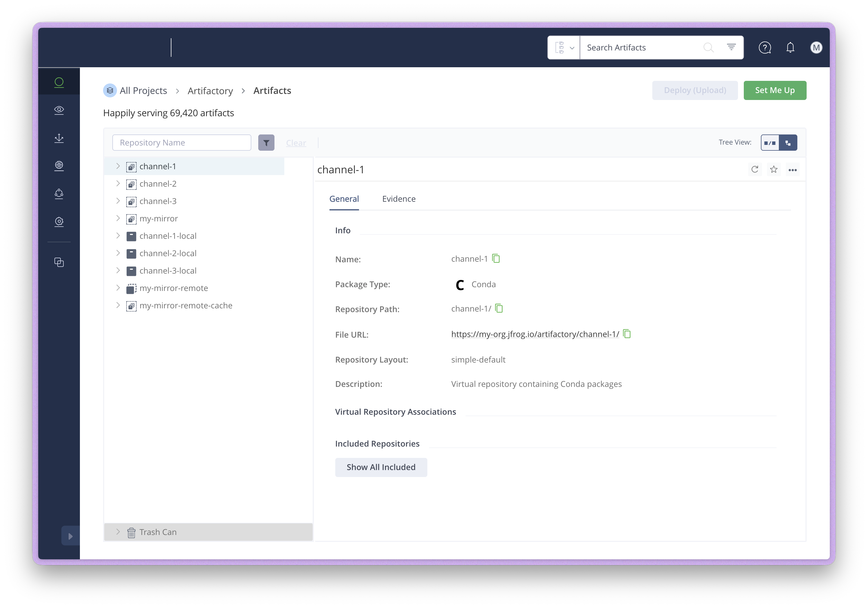
Task: Copy the channel-1 repository name
Action: tap(496, 259)
